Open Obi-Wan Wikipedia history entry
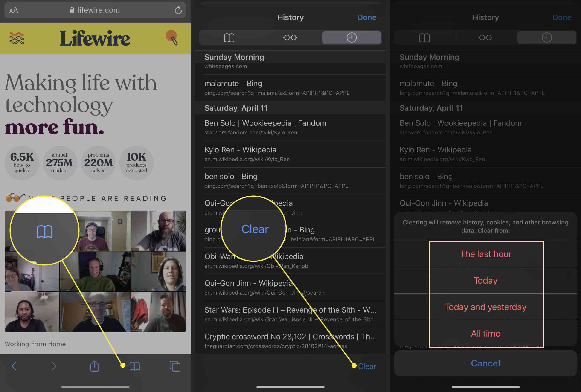 290,261
